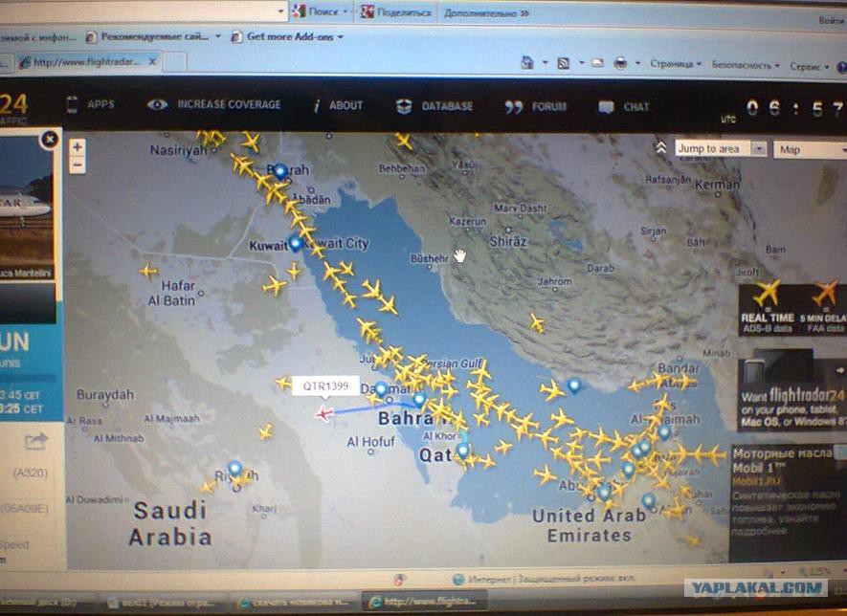Close the flightradar browser tab

[x=153, y=62]
